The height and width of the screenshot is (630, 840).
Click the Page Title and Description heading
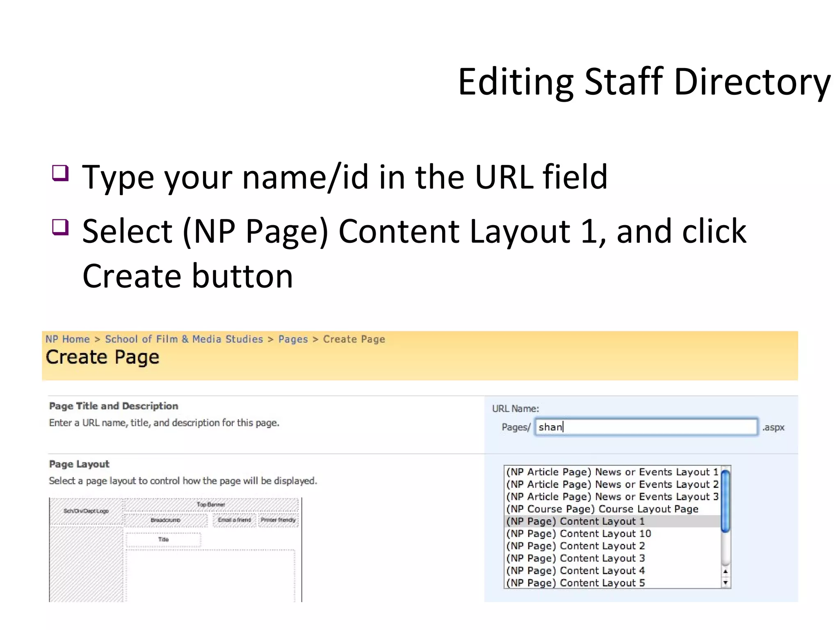coord(114,406)
